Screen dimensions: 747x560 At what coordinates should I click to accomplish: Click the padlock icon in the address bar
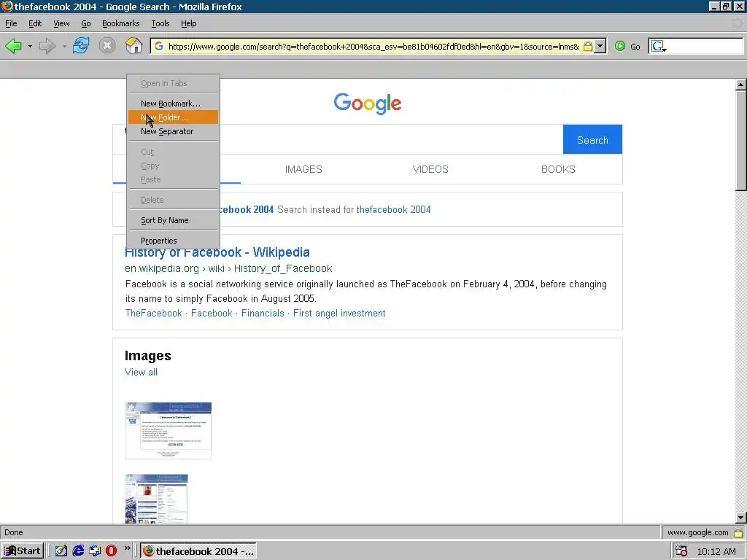pos(588,46)
